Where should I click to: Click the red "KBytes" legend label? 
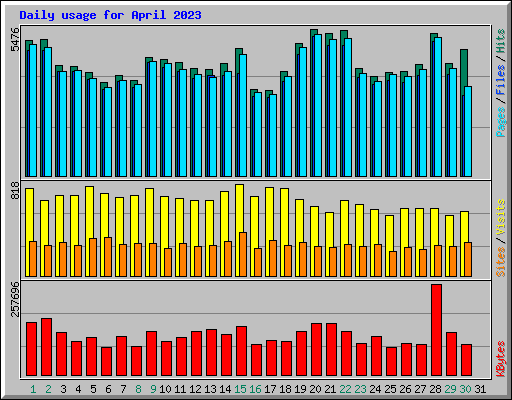coord(501,359)
